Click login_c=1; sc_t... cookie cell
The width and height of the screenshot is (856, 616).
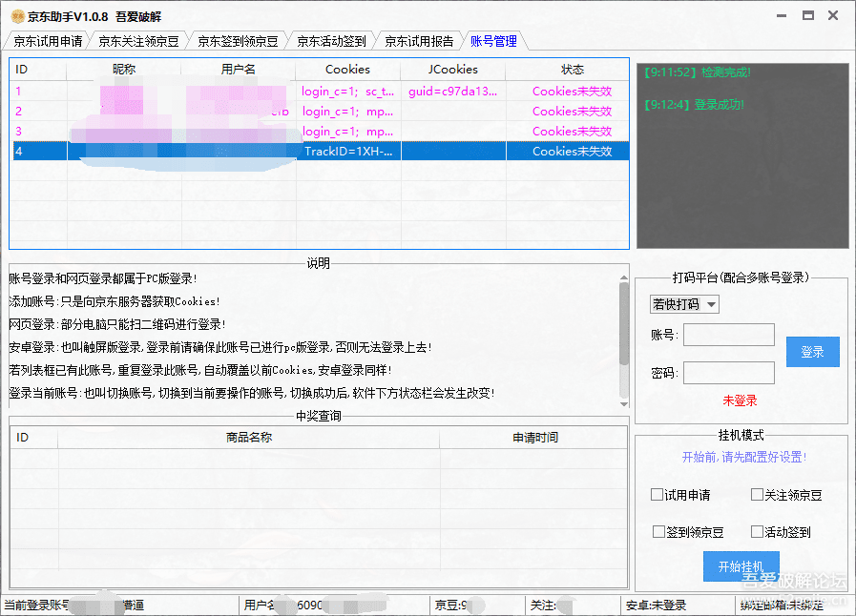347,92
